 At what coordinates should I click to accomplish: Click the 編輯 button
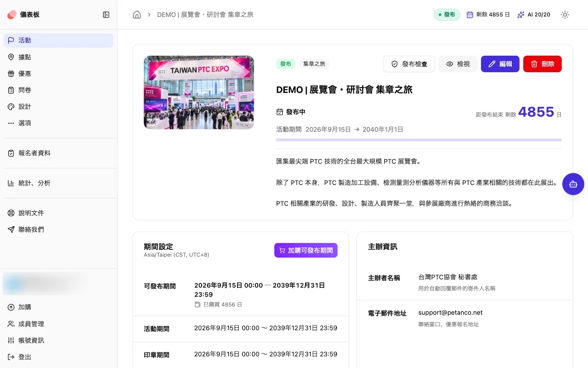(x=500, y=64)
